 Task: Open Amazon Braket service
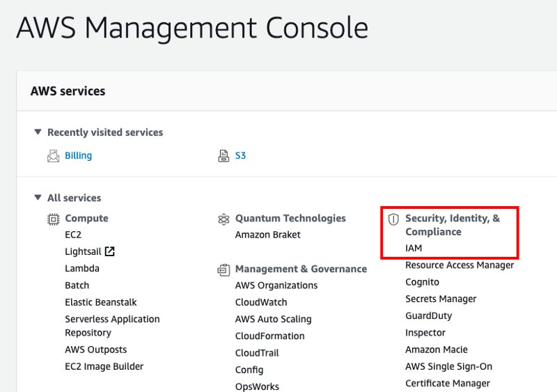click(x=268, y=235)
